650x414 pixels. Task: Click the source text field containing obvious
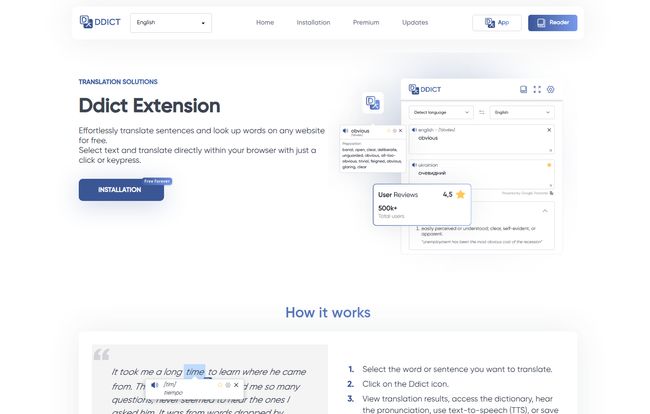click(482, 140)
